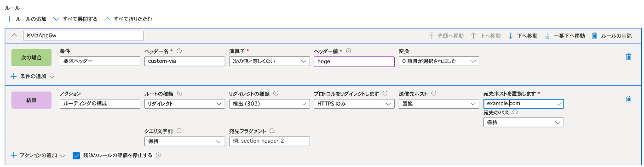Click the ヘッダー値 field containing hoge
Image resolution: width=644 pixels, height=167 pixels.
[354, 61]
